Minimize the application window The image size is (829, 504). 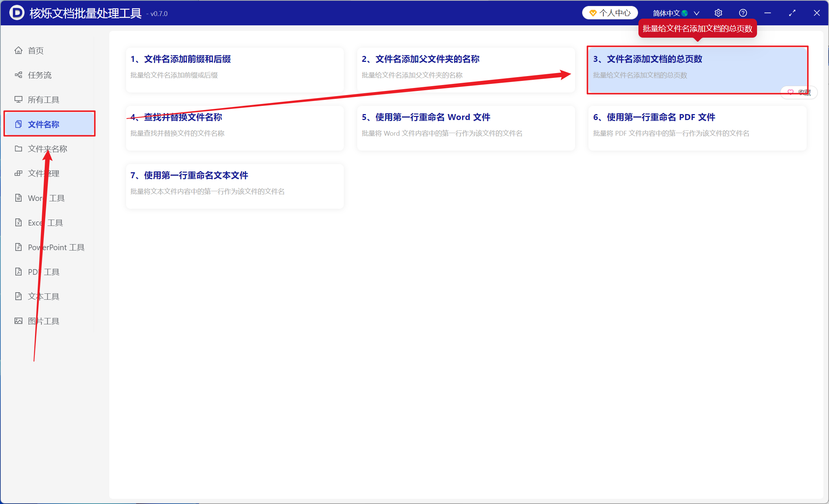pyautogui.click(x=767, y=13)
